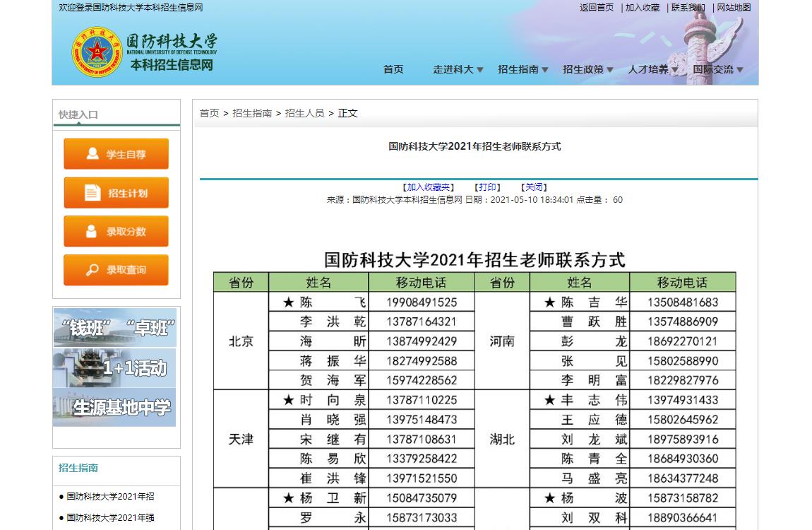The image size is (812, 530).
Task: Open 网站地图 link at top
Action: (x=734, y=8)
